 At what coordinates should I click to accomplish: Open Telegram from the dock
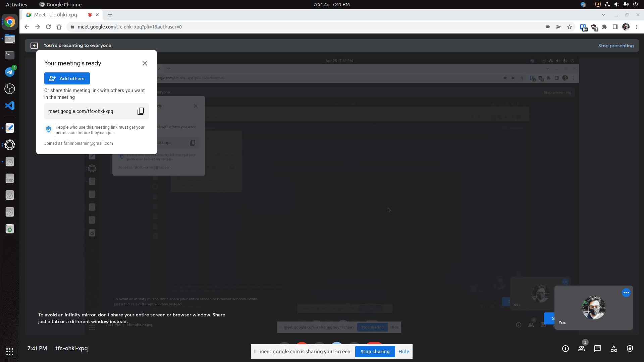point(10,72)
